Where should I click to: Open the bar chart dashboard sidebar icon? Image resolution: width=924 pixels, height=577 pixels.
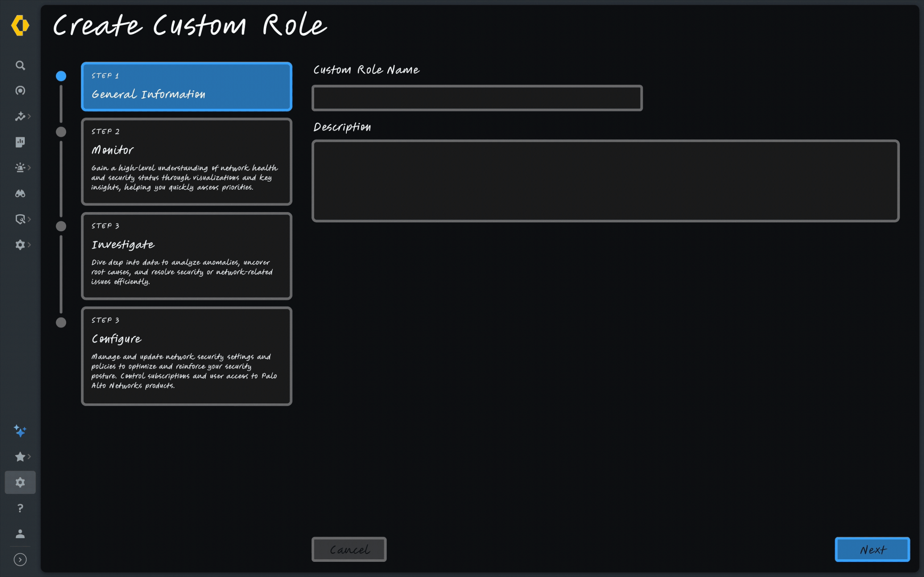[x=20, y=142]
